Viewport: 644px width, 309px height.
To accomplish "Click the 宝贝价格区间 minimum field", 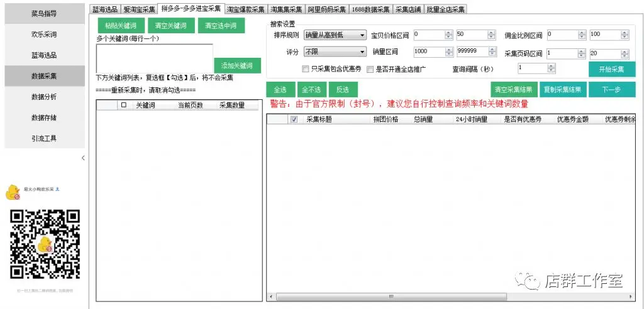I will tap(429, 35).
